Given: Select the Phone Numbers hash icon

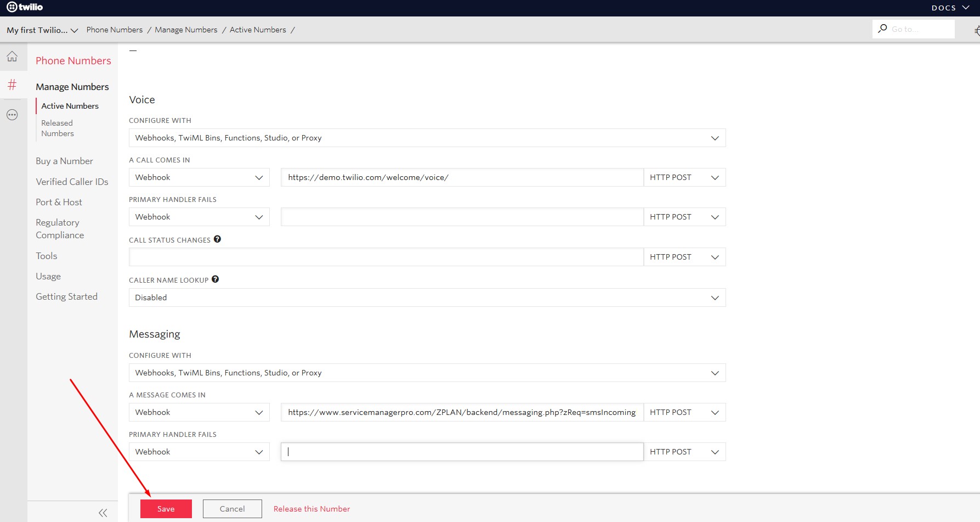Looking at the screenshot, I should click(x=12, y=85).
